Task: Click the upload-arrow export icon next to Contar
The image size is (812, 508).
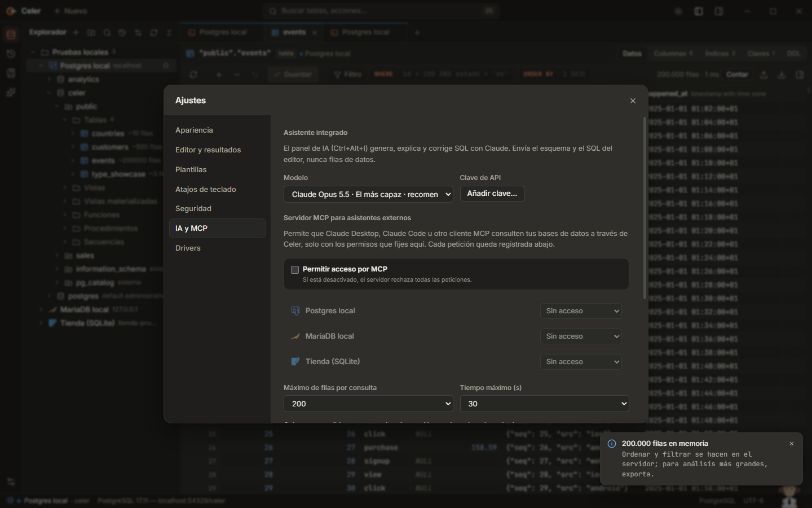Action: [764, 75]
